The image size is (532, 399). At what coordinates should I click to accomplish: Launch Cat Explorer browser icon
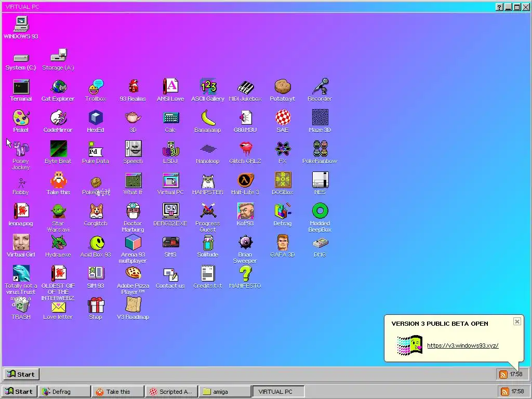pos(58,90)
